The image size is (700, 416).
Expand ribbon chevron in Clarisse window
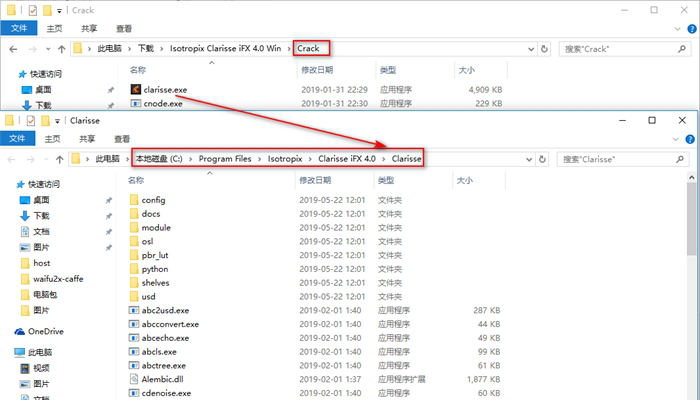675,139
